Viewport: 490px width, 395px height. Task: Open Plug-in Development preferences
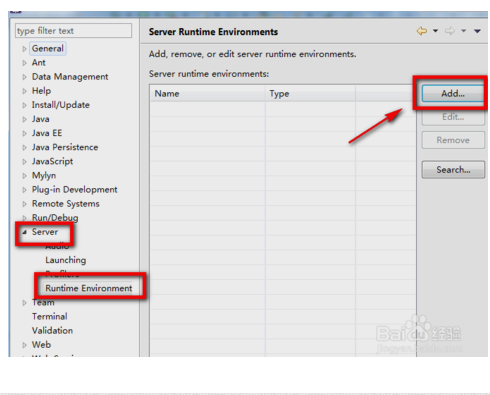click(75, 189)
